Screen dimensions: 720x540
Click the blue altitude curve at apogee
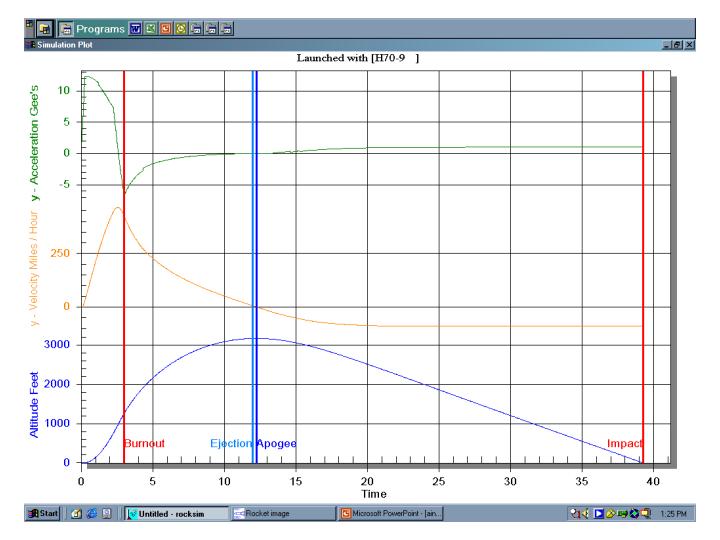[256, 338]
